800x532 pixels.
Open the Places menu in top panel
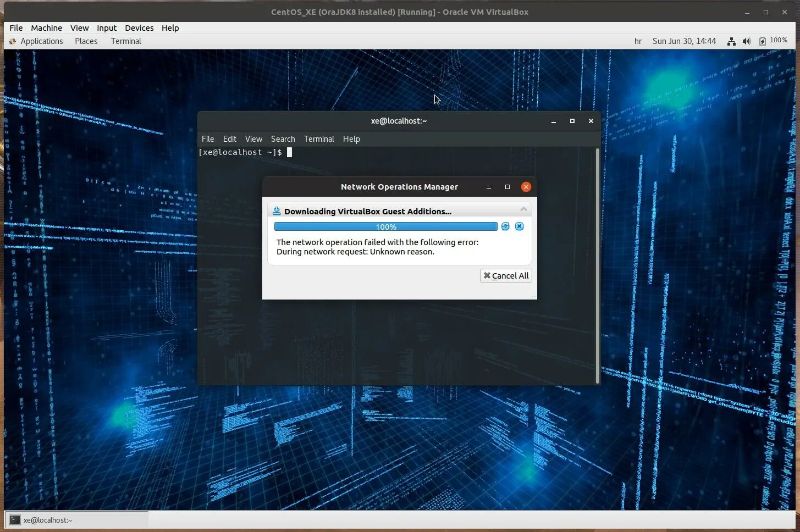[x=86, y=41]
